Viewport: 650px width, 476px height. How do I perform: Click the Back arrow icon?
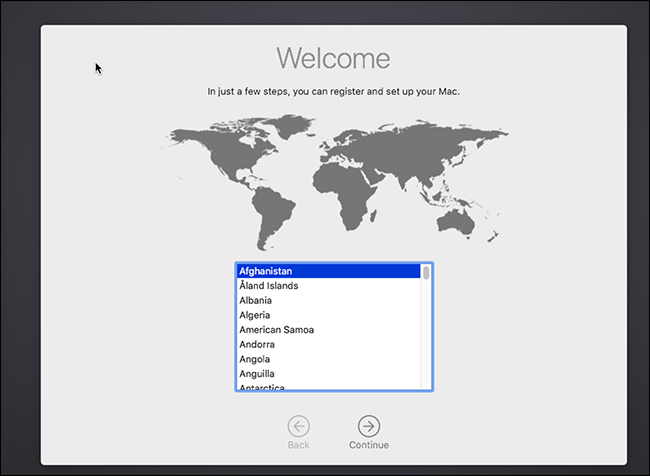point(298,426)
